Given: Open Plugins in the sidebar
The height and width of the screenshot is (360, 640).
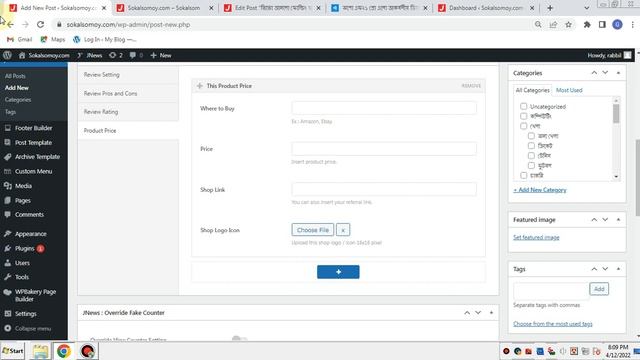Looking at the screenshot, I should click(x=24, y=249).
